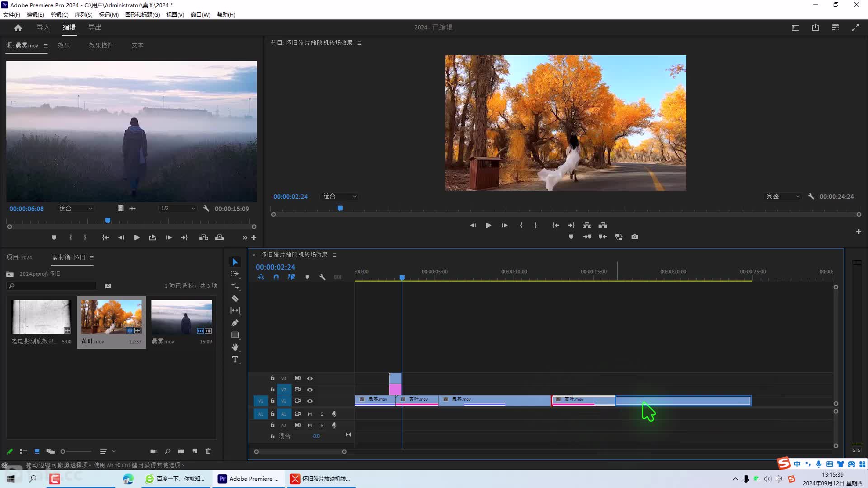Create new bin in project panel
This screenshot has height=488, width=868.
181,451
